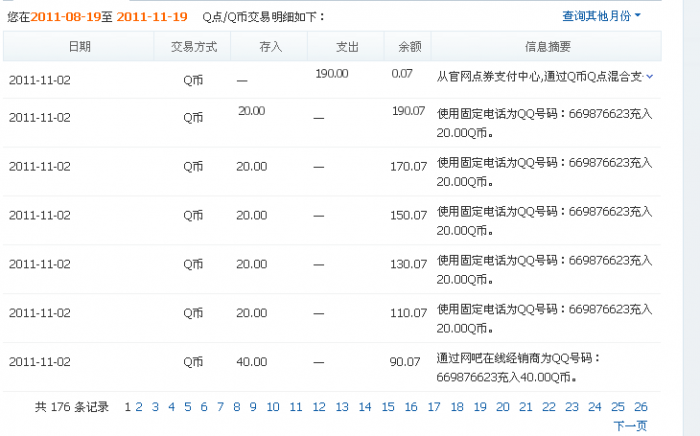700x436 pixels.
Task: Go to page 5 of records
Action: tap(188, 407)
